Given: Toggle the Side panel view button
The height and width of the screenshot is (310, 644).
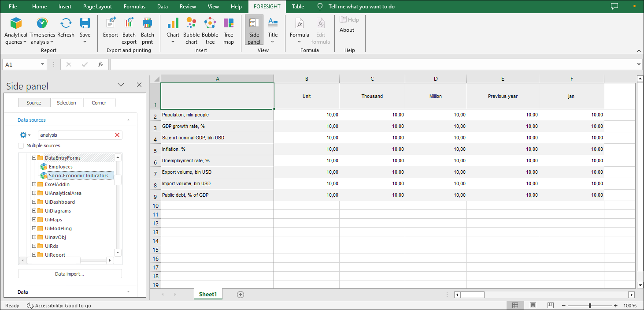Looking at the screenshot, I should point(254,30).
